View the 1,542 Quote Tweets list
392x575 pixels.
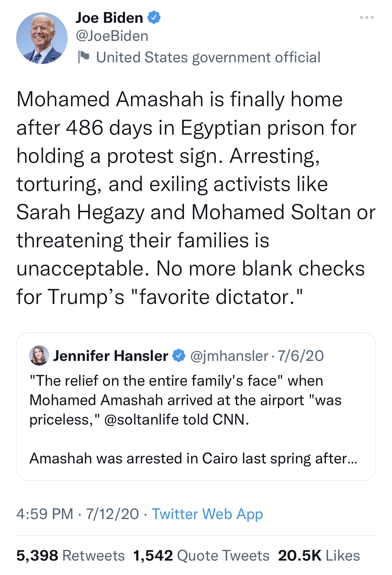coord(201,556)
